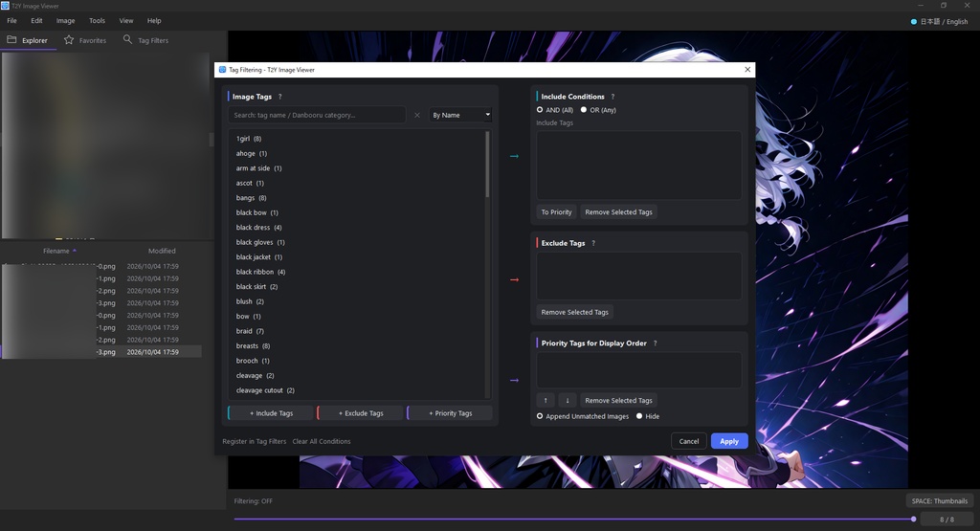Click the image position slider handle

(x=914, y=520)
